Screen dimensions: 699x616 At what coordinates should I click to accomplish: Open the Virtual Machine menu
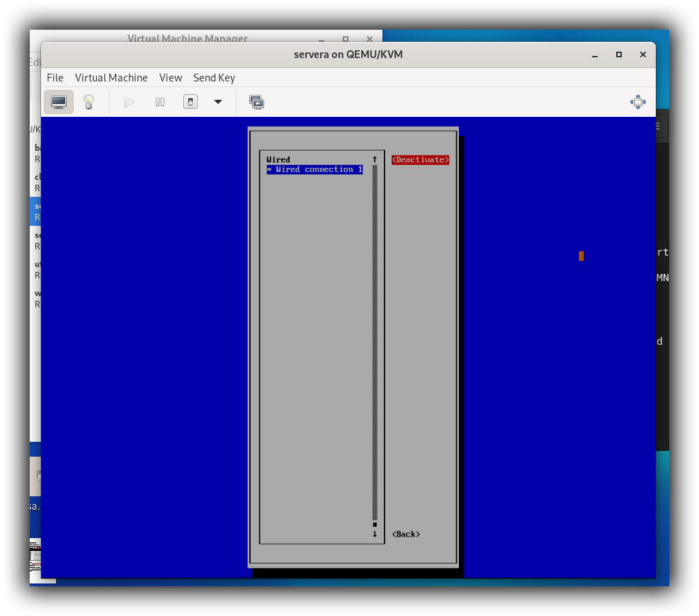coord(111,78)
